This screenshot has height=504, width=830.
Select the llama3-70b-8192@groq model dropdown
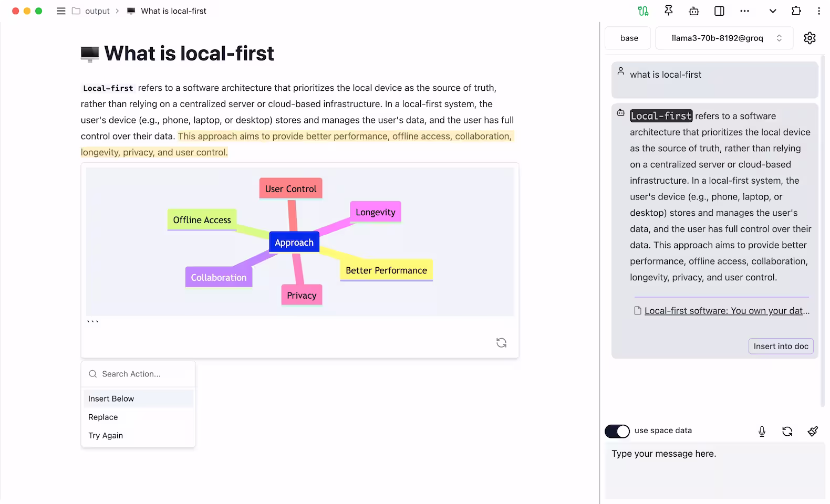(x=724, y=38)
